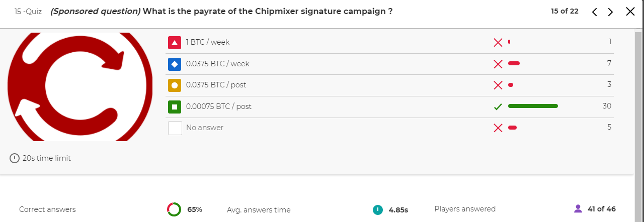Go to the previous question arrow

[x=595, y=12]
